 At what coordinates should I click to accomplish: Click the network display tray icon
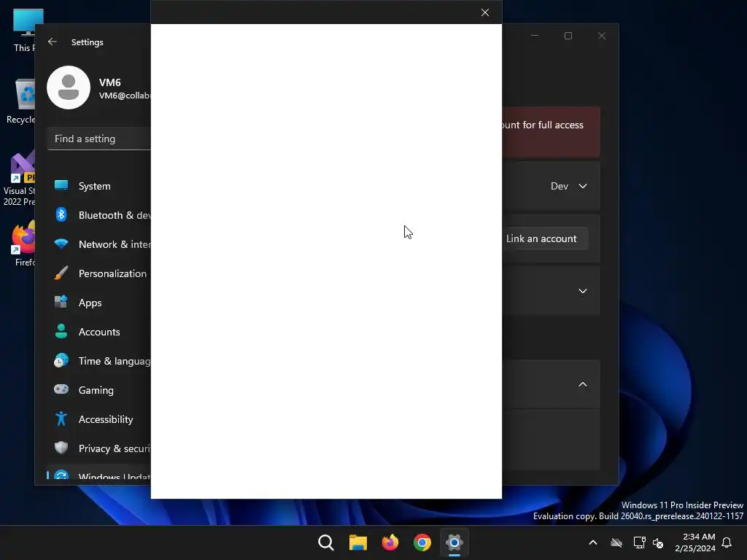[x=639, y=542]
